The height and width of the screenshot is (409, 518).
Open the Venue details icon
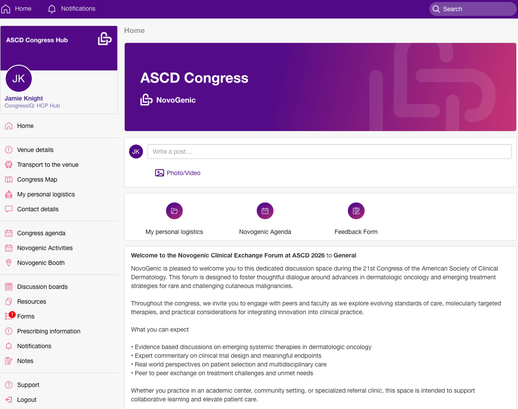(x=9, y=150)
